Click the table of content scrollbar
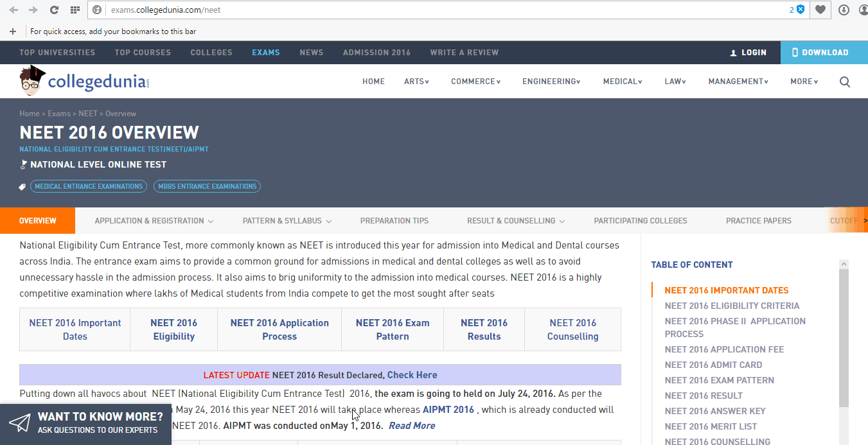This screenshot has width=868, height=445. coord(844,338)
